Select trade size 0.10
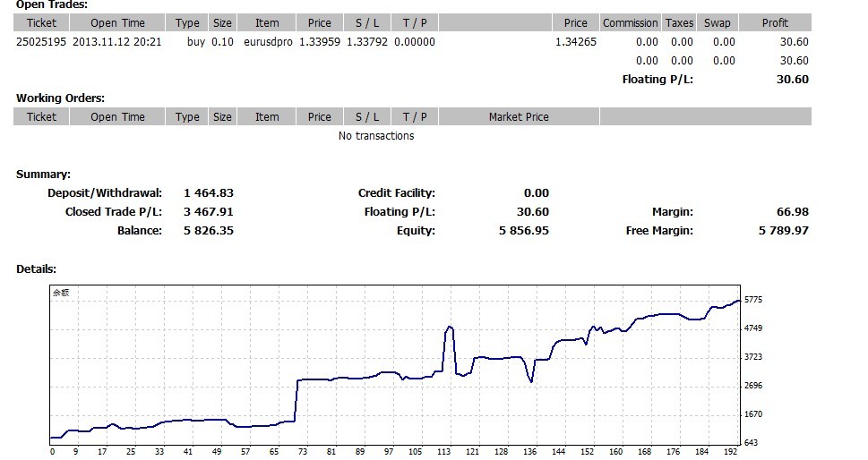This screenshot has width=868, height=460. coord(222,42)
